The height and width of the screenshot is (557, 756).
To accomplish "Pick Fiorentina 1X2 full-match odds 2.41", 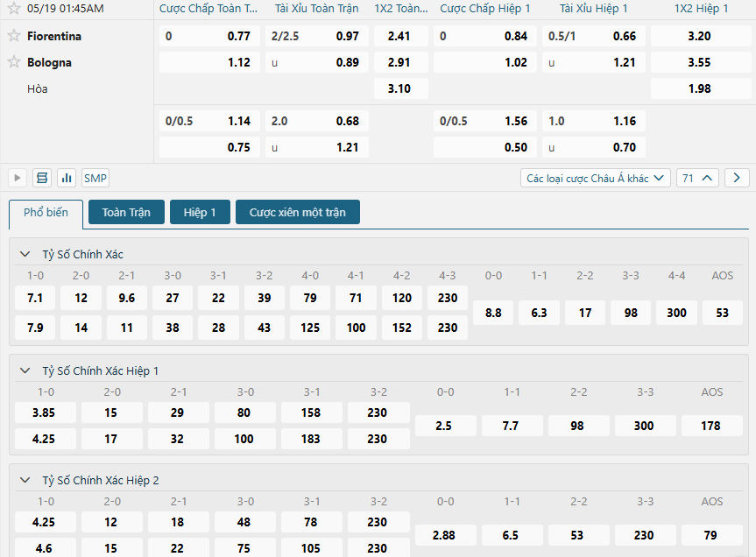I will coord(400,36).
